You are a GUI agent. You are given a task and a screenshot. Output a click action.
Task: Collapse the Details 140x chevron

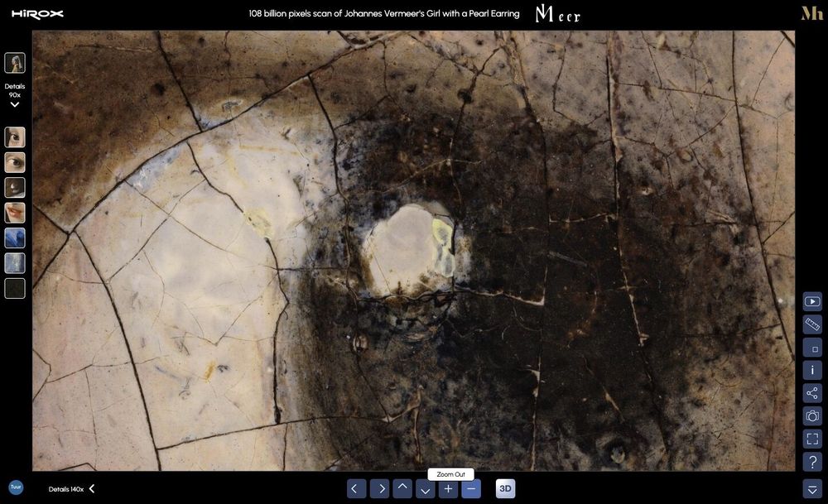coord(92,489)
